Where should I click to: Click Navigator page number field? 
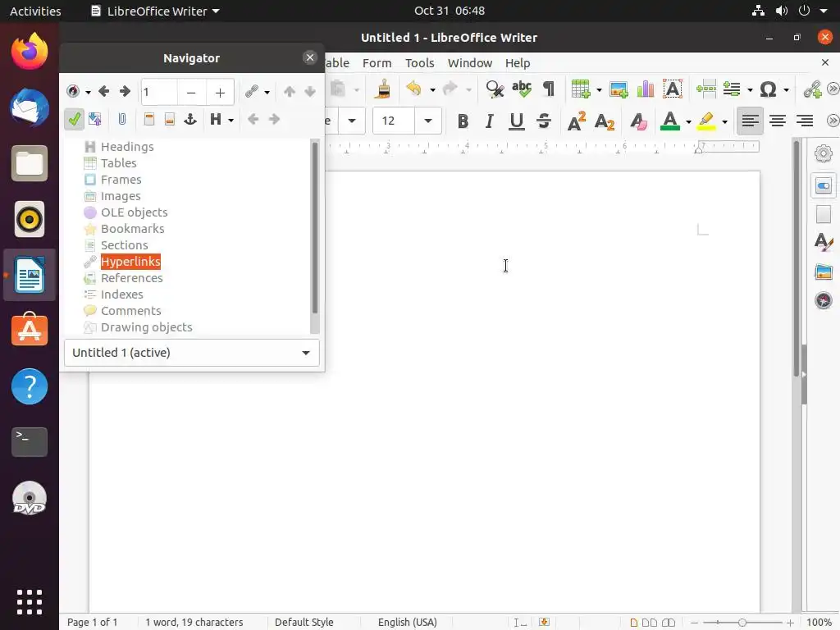[159, 92]
